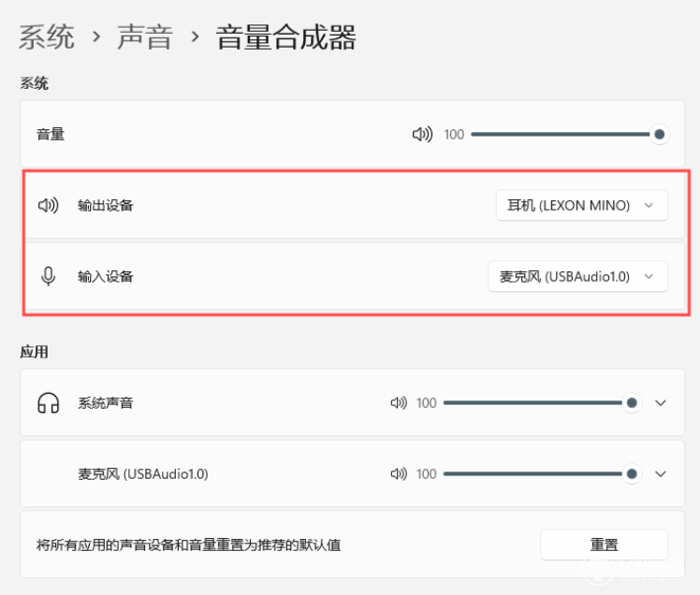Image resolution: width=700 pixels, height=595 pixels.
Task: Expand the 麦克风 (USBAudio1.0) app row chevron
Action: click(661, 473)
